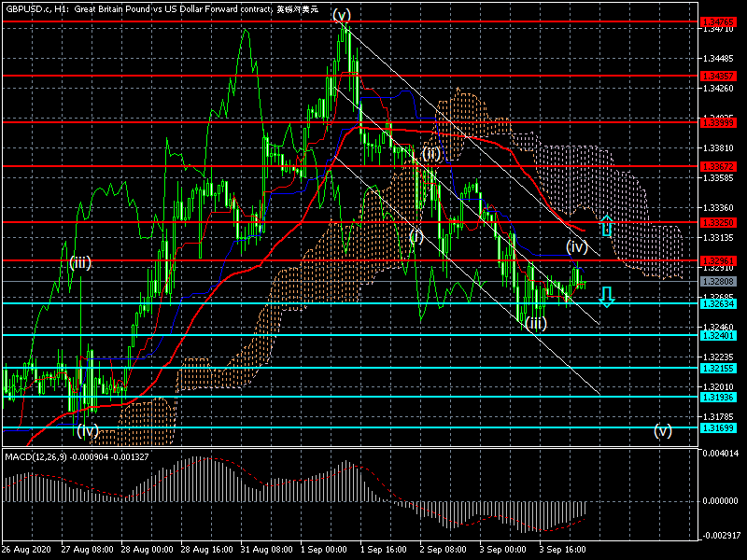Viewport: 747px width, 560px height.
Task: Select the (v) wave label at chart top
Action: point(342,15)
